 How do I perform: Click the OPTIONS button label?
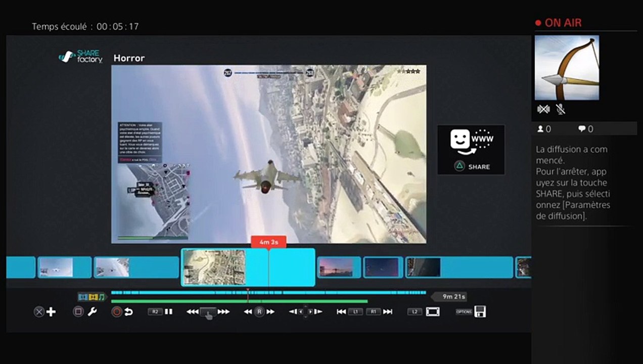click(464, 312)
